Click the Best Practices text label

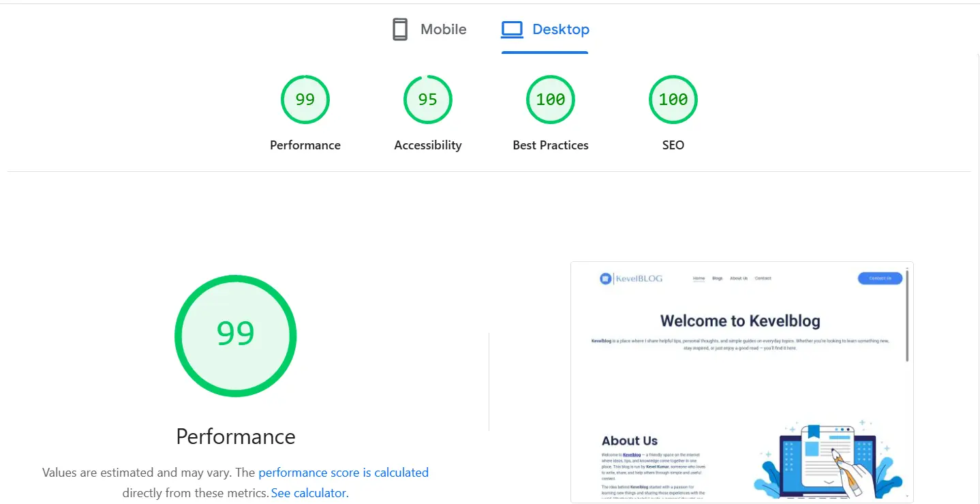pyautogui.click(x=551, y=145)
